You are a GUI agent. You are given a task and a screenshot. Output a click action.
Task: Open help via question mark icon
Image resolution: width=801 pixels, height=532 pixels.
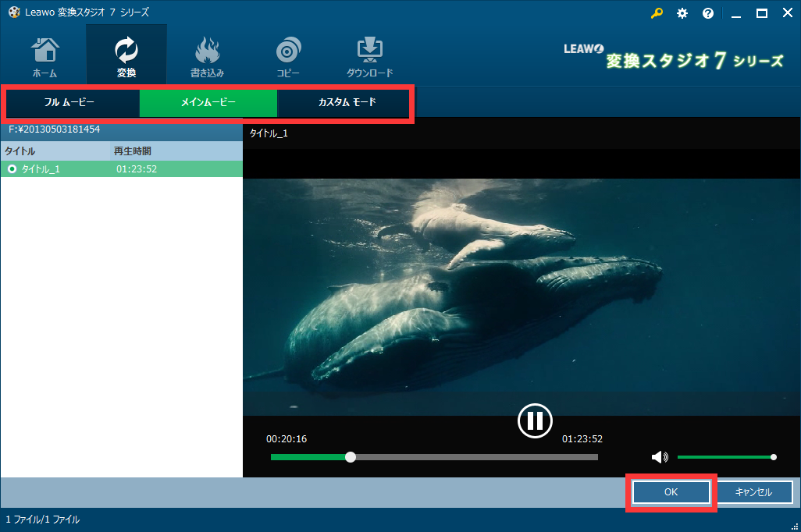(708, 13)
